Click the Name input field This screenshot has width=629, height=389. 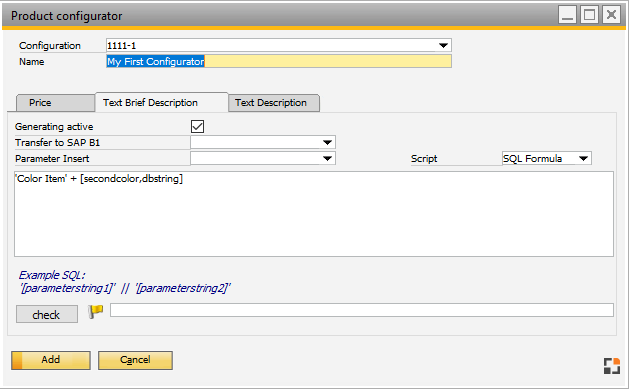(x=279, y=61)
